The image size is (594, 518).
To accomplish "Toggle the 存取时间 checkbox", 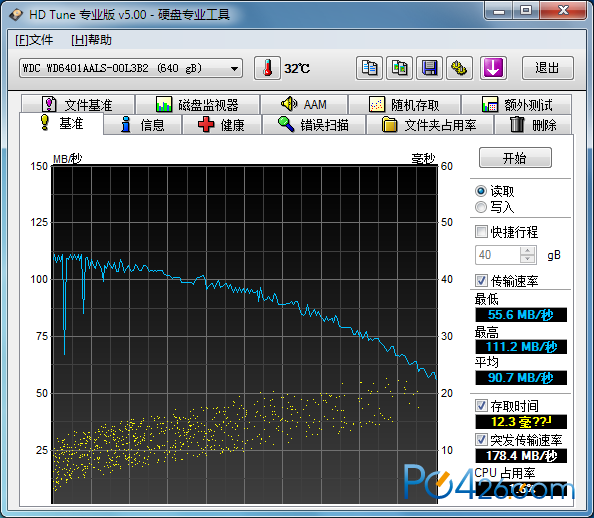I will coord(481,406).
